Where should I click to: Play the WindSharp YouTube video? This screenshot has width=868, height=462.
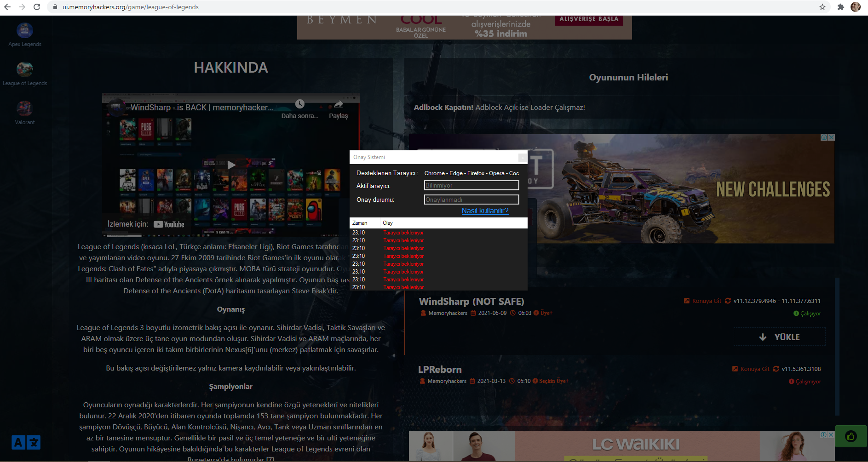pyautogui.click(x=231, y=165)
